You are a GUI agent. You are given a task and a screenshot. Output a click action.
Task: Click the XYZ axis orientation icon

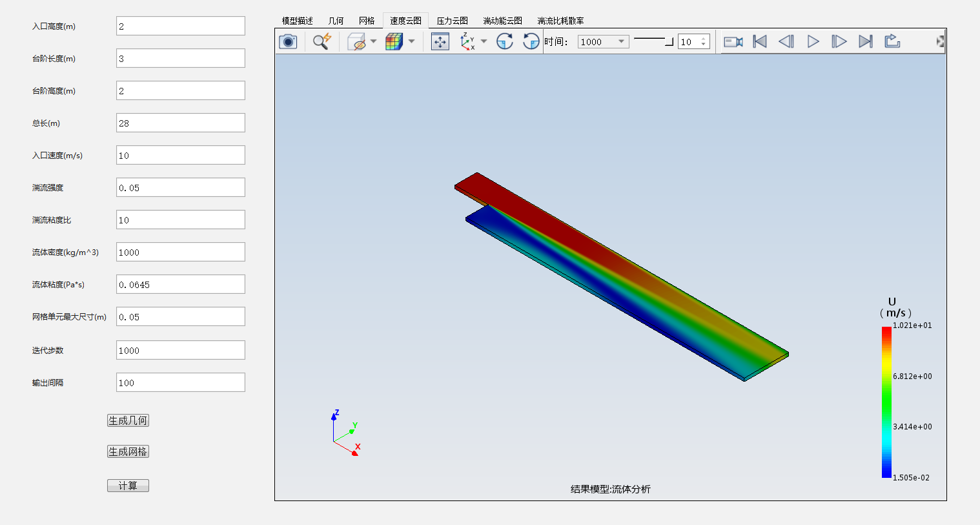[467, 42]
